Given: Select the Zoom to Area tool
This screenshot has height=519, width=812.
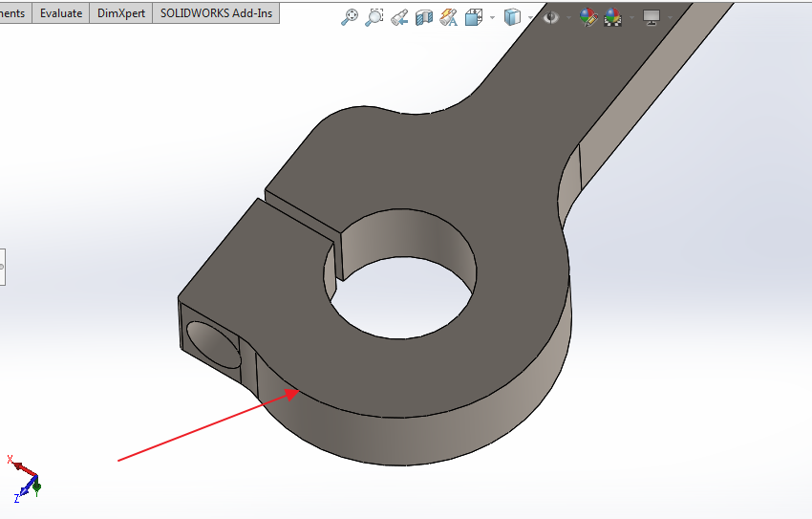Looking at the screenshot, I should pos(374,17).
